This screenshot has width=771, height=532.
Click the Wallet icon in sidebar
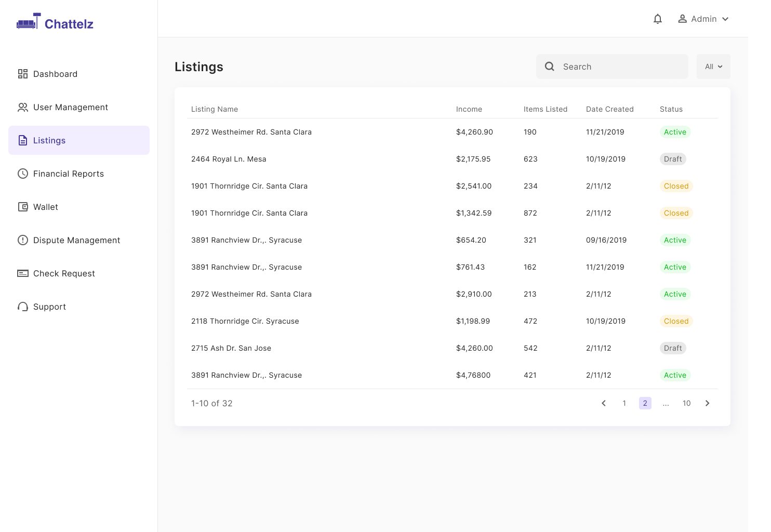pos(23,207)
